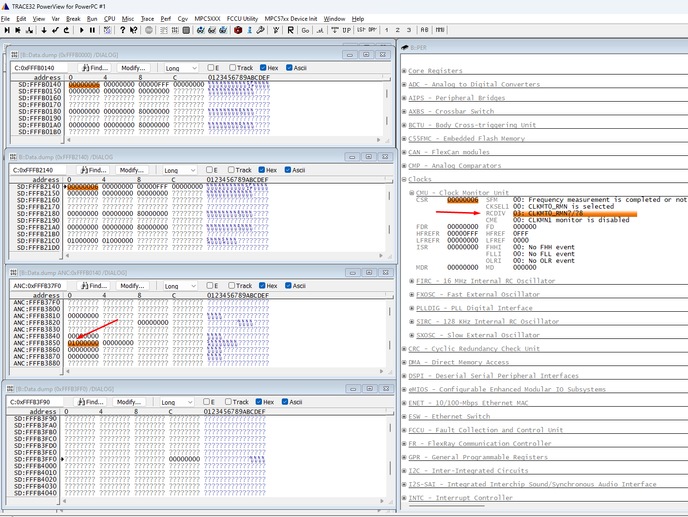The image size is (688, 517).
Task: Click Modify button in FFFB0140 dump window
Action: pos(133,68)
